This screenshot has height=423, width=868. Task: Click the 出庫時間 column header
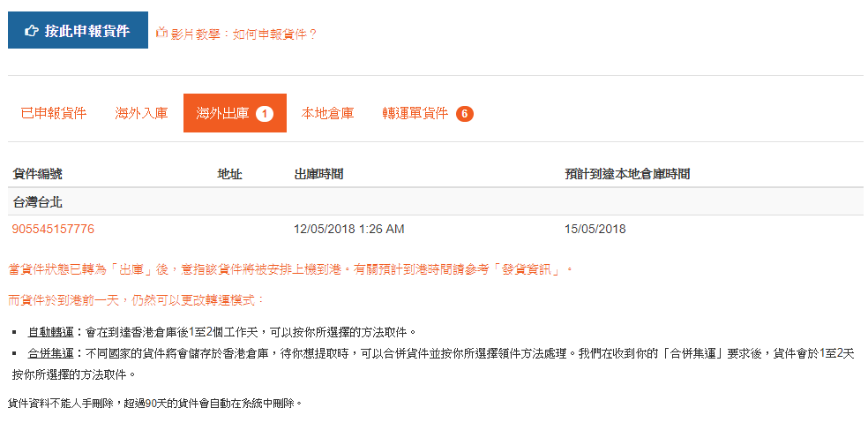tap(318, 174)
